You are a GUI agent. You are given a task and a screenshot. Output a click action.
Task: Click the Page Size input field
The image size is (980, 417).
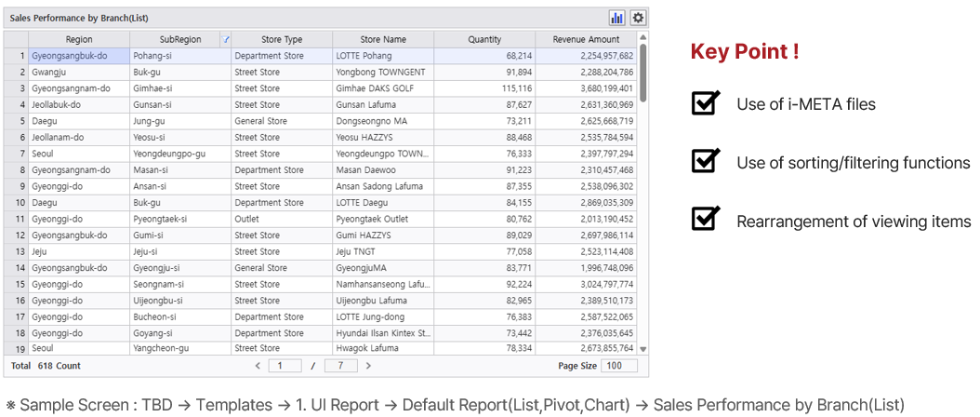click(619, 366)
